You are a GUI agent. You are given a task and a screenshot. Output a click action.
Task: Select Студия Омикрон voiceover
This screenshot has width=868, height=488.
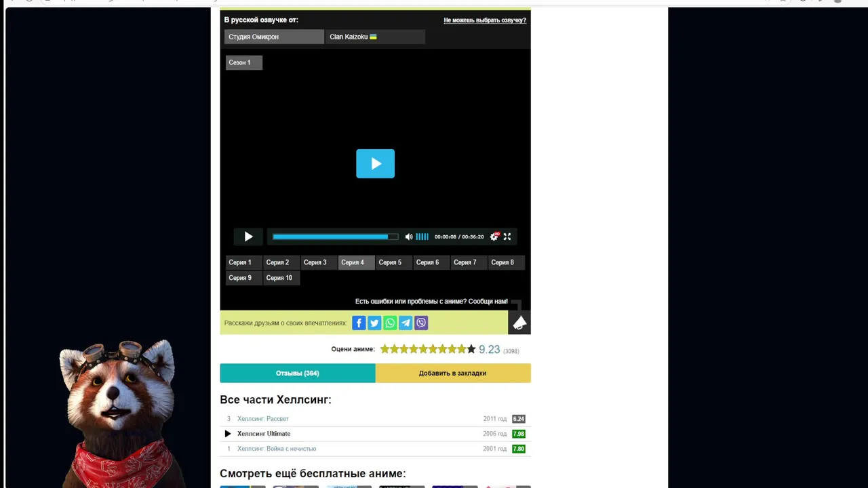(274, 37)
